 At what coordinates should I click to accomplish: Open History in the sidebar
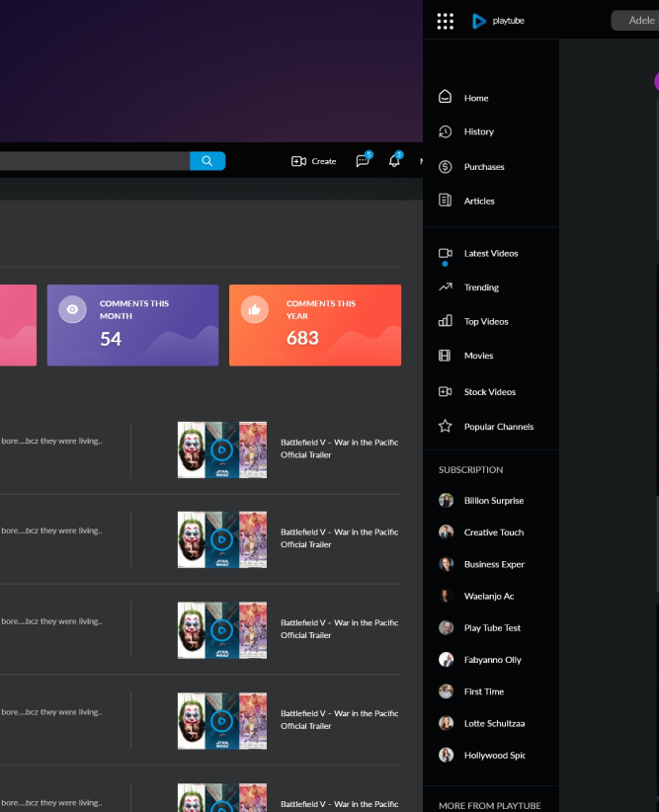[x=478, y=131]
